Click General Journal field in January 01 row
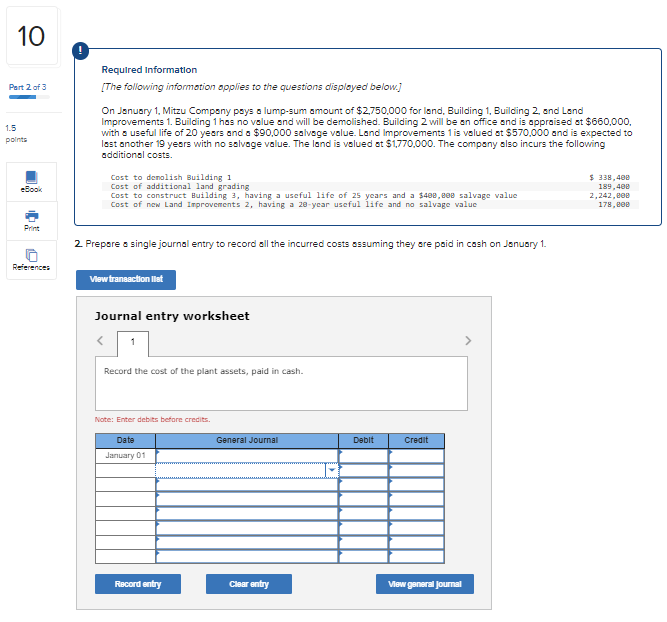The height and width of the screenshot is (622, 667). click(x=247, y=456)
